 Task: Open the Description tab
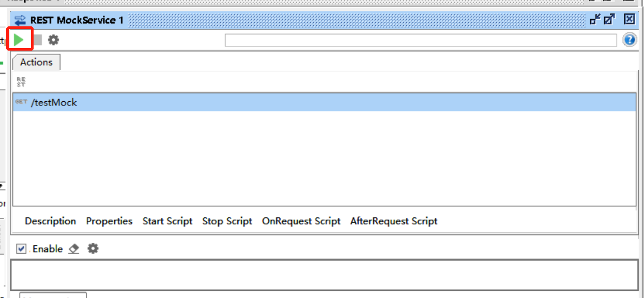50,221
